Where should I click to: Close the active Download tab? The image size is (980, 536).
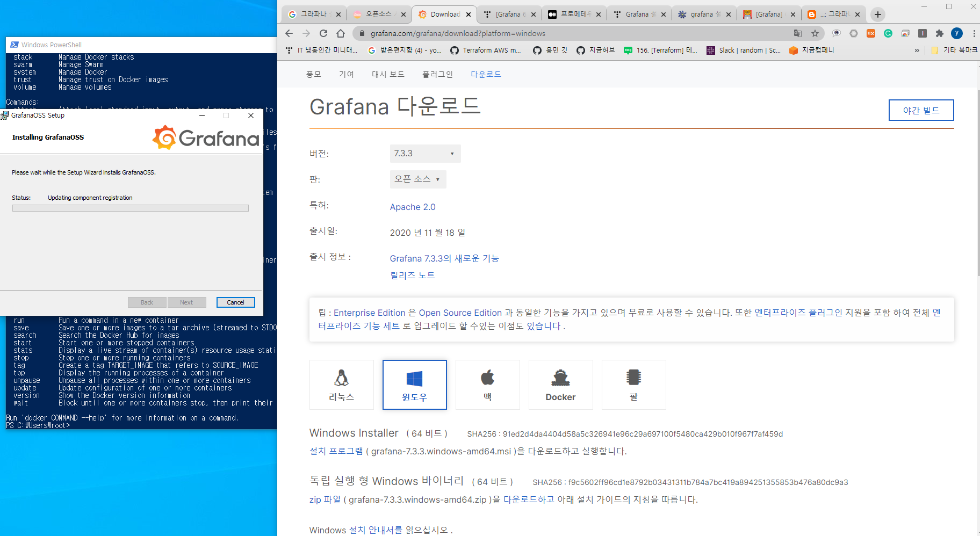tap(469, 15)
